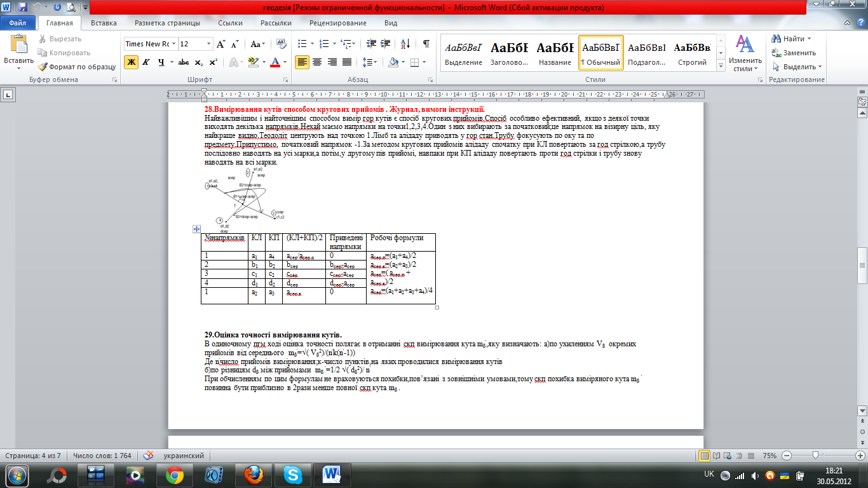Click the zoom percentage 75% button

click(x=770, y=456)
